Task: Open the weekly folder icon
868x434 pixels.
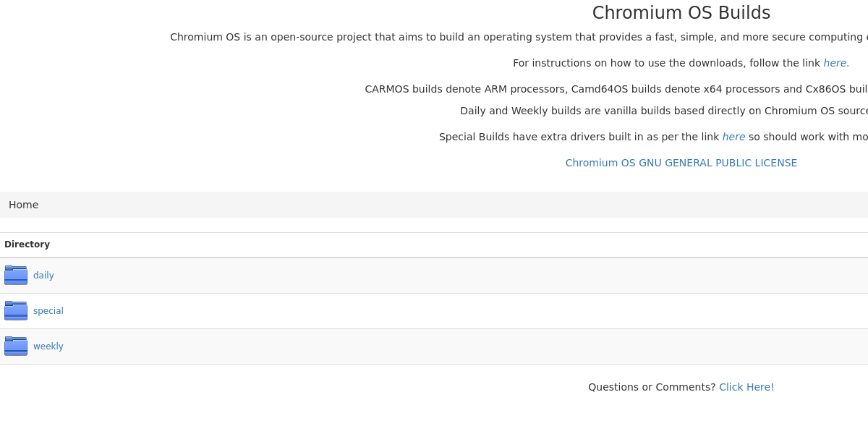Action: pos(16,346)
